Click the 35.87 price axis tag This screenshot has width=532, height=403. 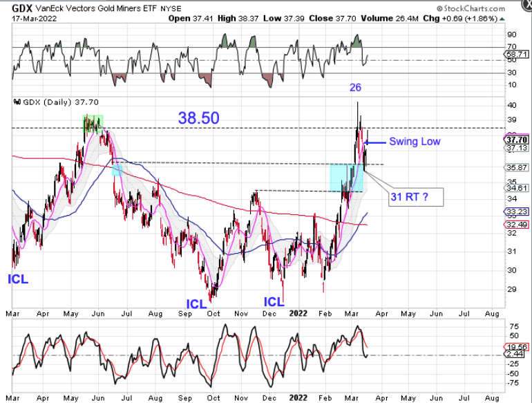coord(517,167)
